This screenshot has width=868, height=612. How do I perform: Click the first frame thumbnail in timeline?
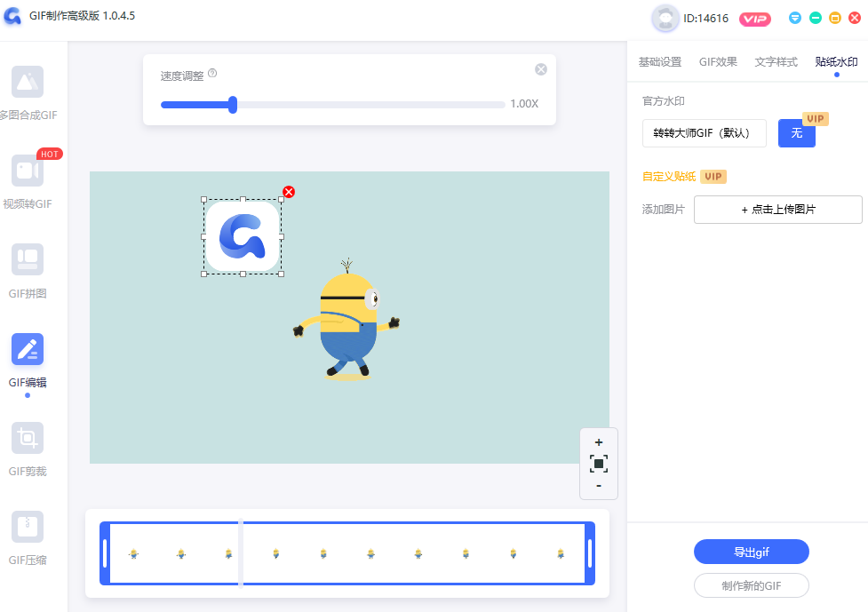[133, 553]
